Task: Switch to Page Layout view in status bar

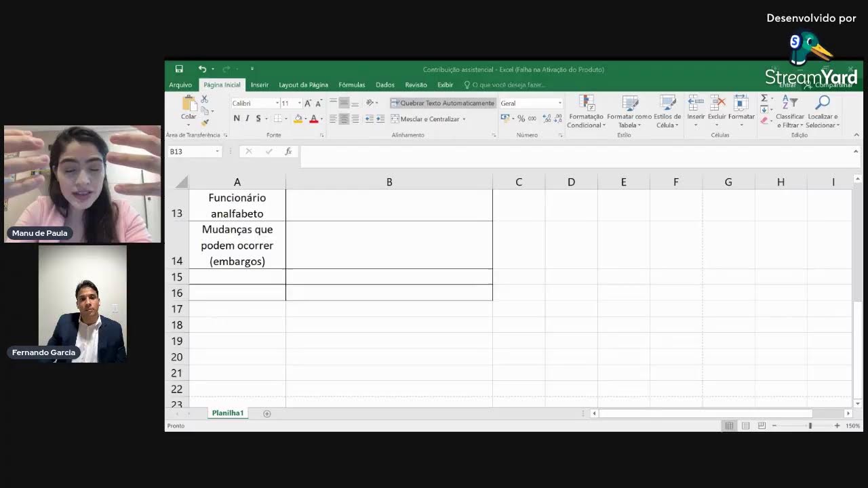Action: point(745,426)
